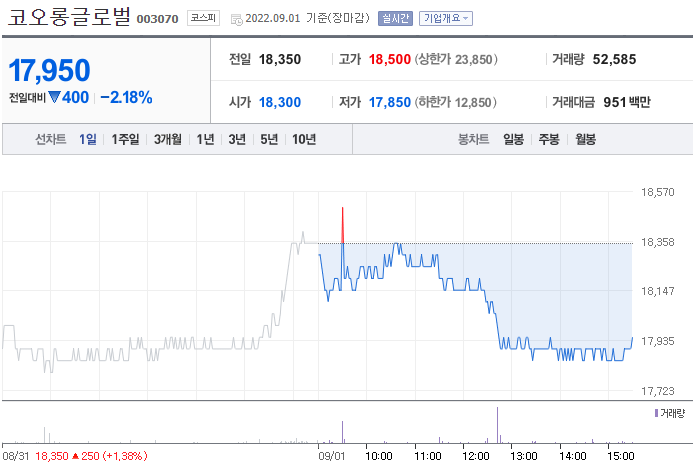The height and width of the screenshot is (470, 693).
Task: Click the 거래량 value 52,585
Action: 614,59
